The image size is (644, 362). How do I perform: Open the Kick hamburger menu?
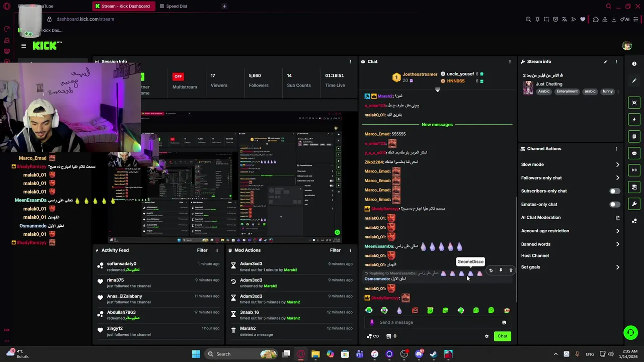24,46
